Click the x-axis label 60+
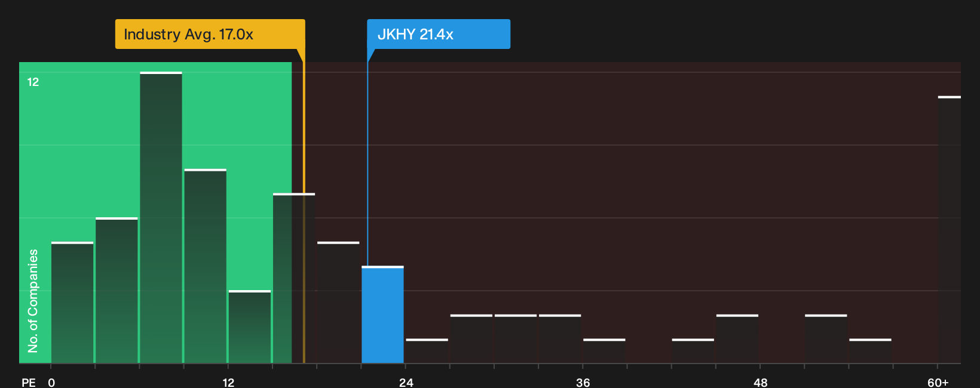 point(938,382)
